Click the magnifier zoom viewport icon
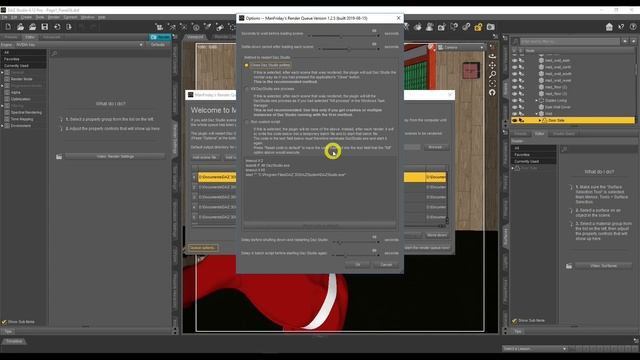The width and height of the screenshot is (640, 360). click(492, 74)
